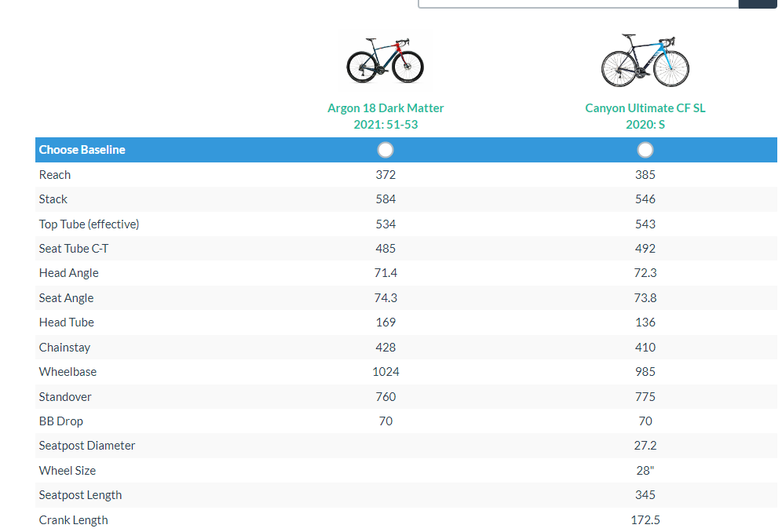Click the Chainstay row label
Screen dimensions: 782x532
pos(65,347)
